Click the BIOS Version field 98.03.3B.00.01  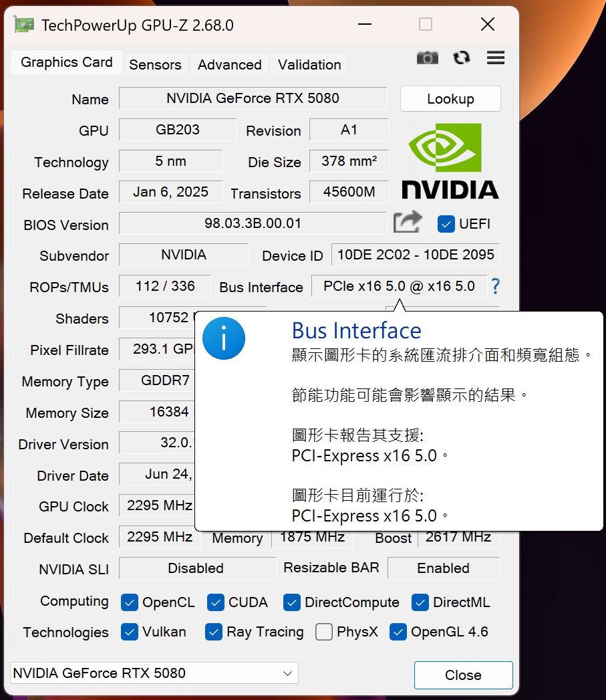(253, 223)
